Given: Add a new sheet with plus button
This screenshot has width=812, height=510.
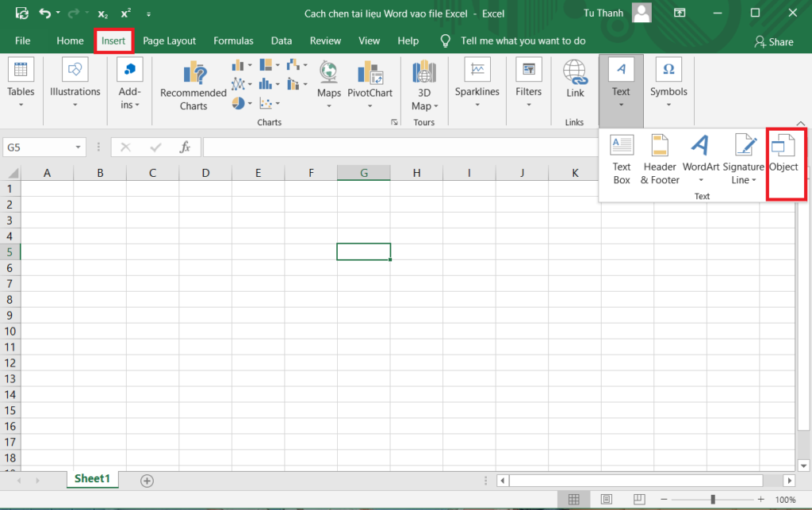Looking at the screenshot, I should 147,480.
